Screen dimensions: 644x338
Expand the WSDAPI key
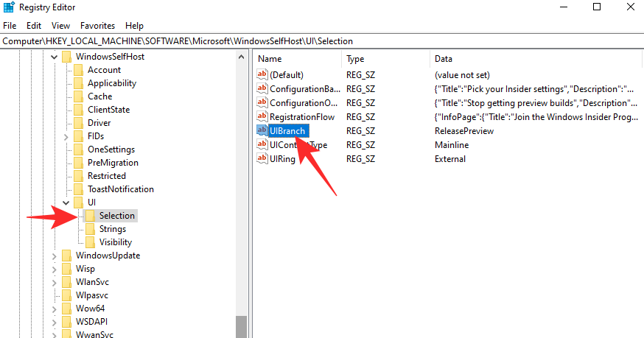tap(55, 322)
